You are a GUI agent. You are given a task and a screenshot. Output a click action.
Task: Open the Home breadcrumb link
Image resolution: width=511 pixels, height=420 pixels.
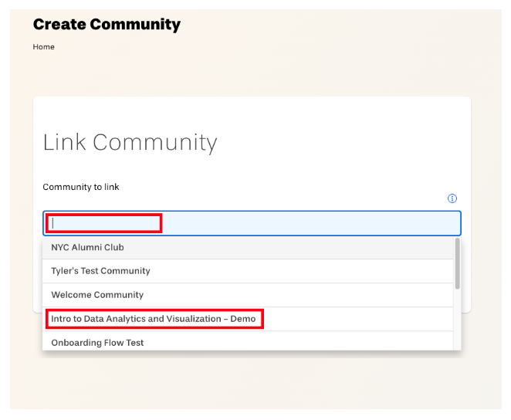coord(44,47)
